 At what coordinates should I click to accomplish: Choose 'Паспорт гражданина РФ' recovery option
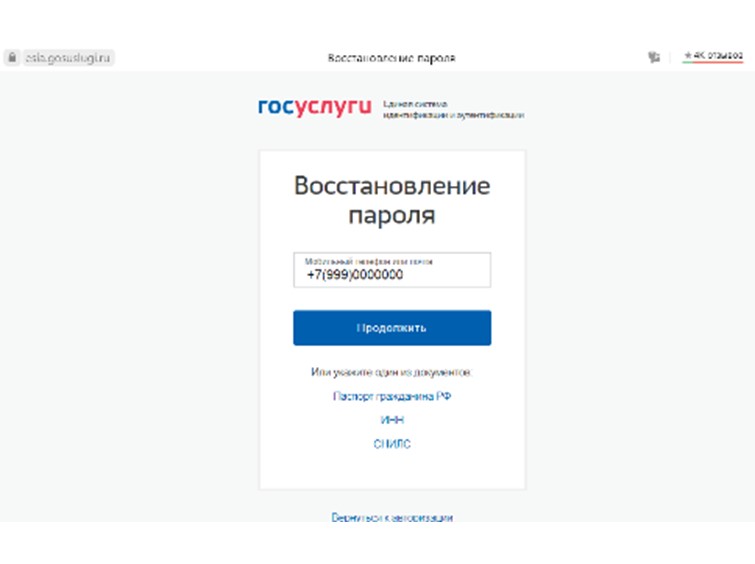[x=391, y=396]
